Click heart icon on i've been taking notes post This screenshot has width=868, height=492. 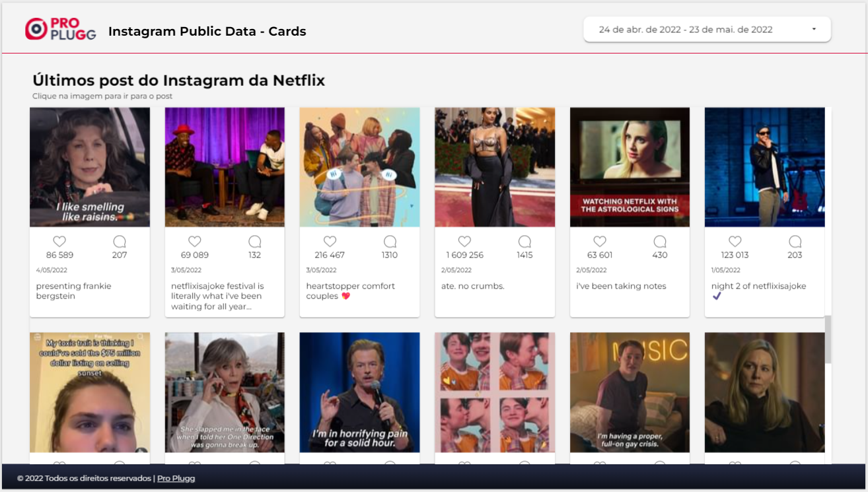click(x=600, y=241)
